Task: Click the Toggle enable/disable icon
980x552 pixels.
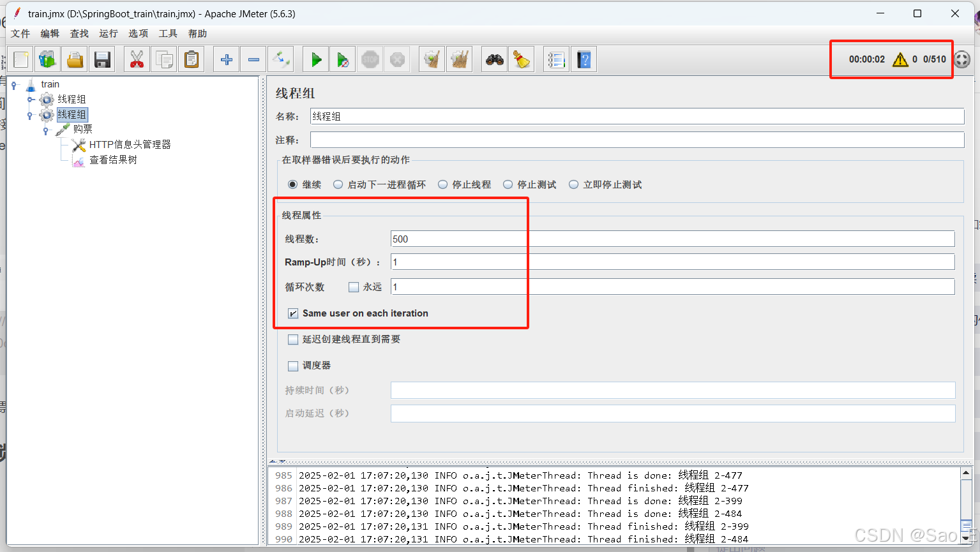Action: 280,59
